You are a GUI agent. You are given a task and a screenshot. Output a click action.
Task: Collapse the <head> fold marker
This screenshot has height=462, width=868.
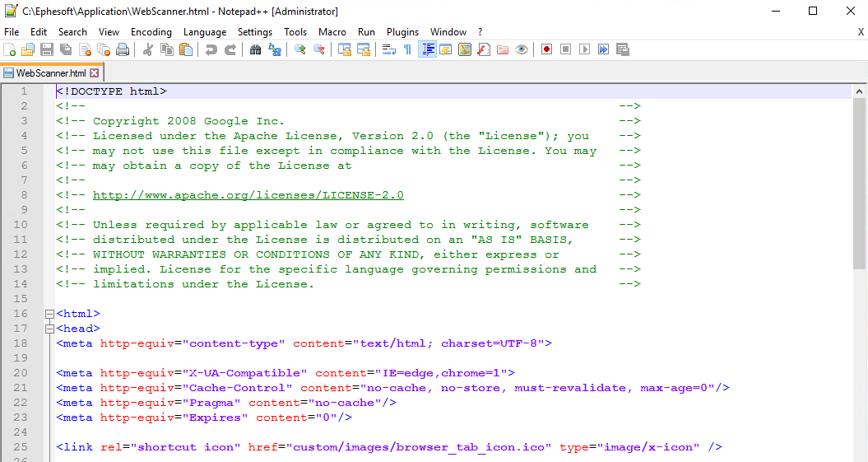pos(49,329)
